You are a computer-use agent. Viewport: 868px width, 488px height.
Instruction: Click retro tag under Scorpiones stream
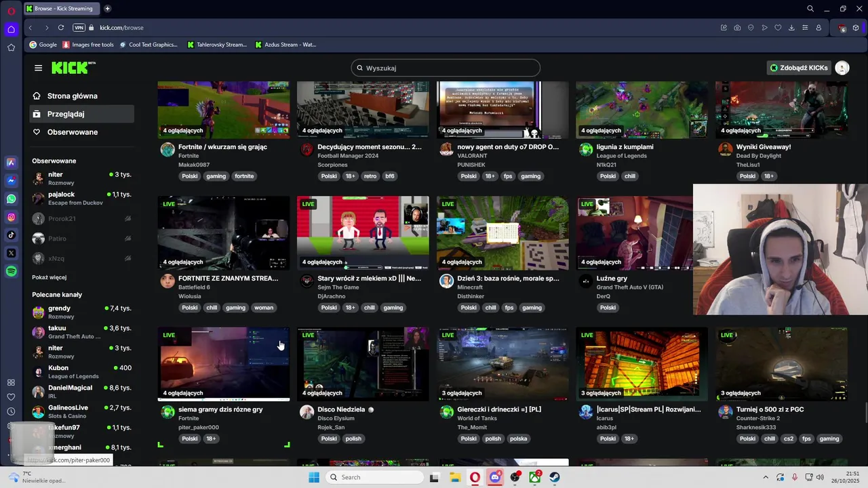[370, 176]
